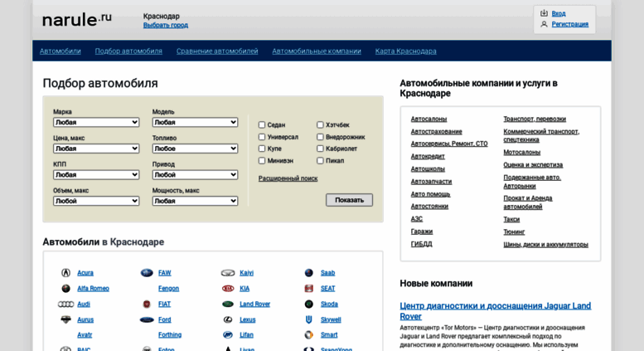The image size is (644, 351).
Task: Open the Марка dropdown
Action: pyautogui.click(x=96, y=122)
